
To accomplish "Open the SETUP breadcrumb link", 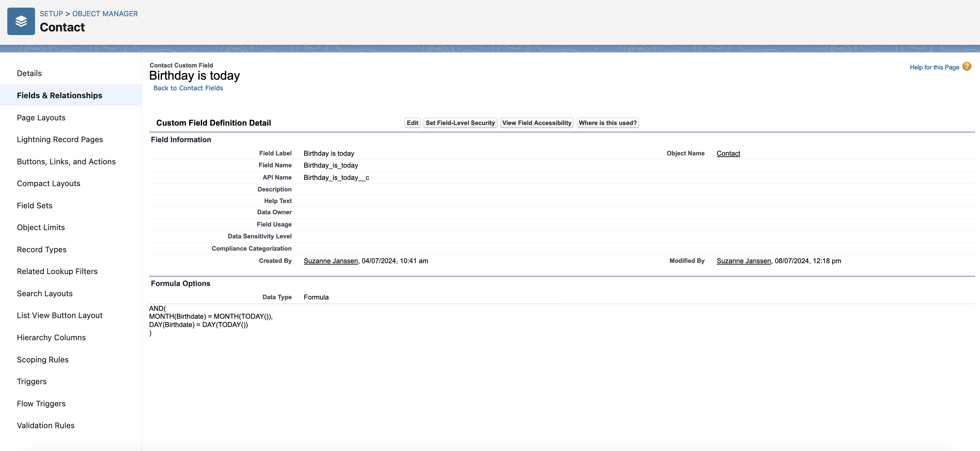I will click(51, 14).
